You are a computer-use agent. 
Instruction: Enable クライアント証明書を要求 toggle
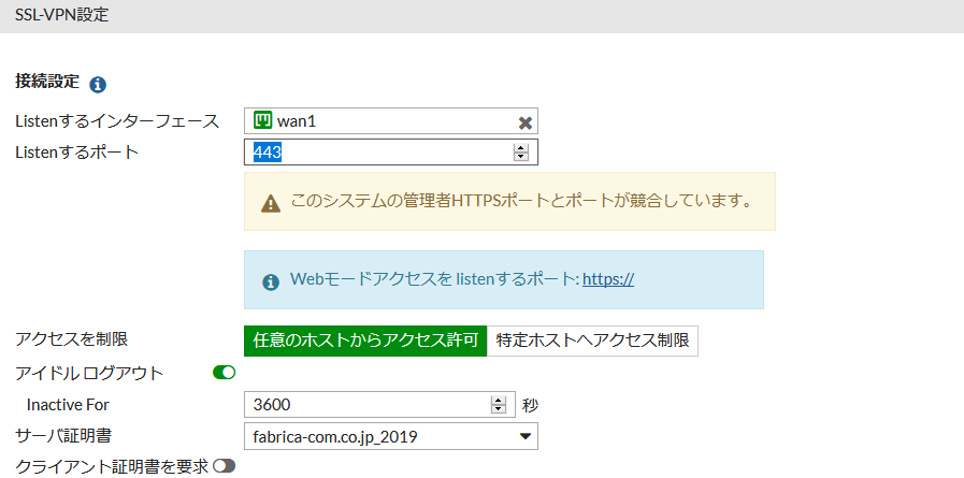[x=224, y=466]
